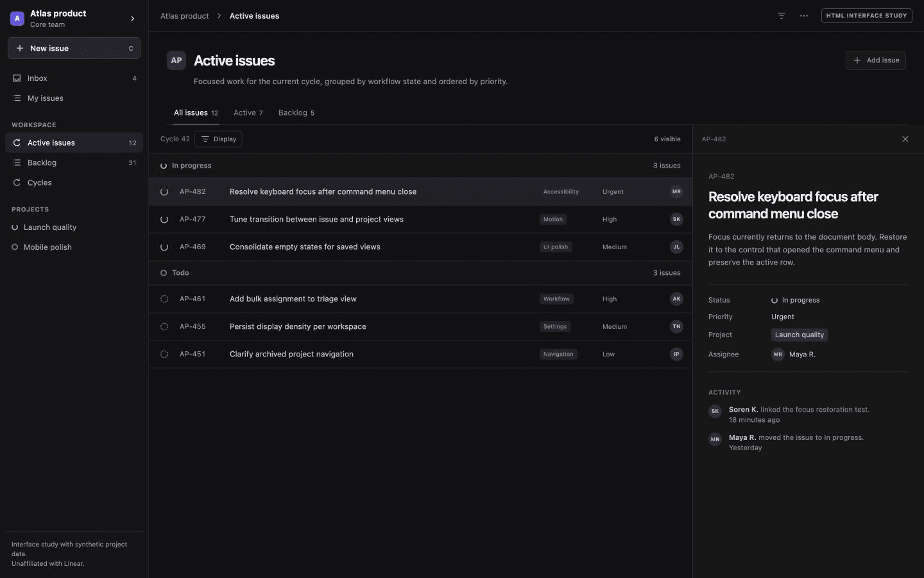Image resolution: width=924 pixels, height=578 pixels.
Task: Click the Inbox tray icon
Action: pyautogui.click(x=17, y=78)
